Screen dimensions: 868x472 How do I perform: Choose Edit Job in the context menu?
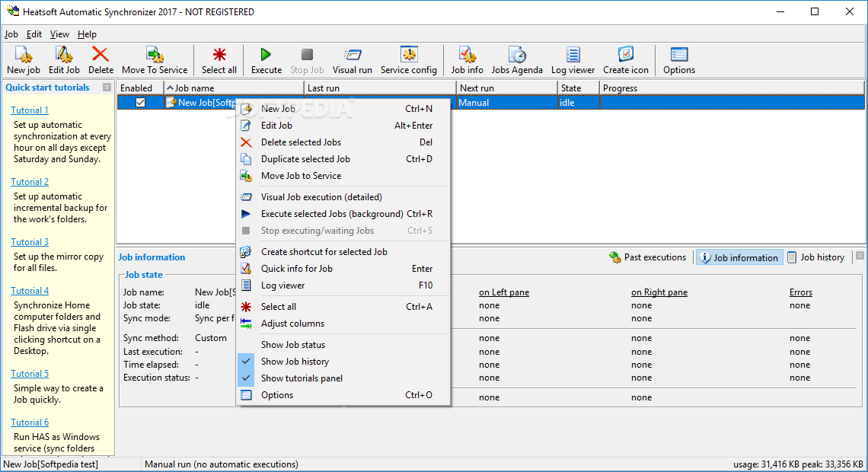343,126
